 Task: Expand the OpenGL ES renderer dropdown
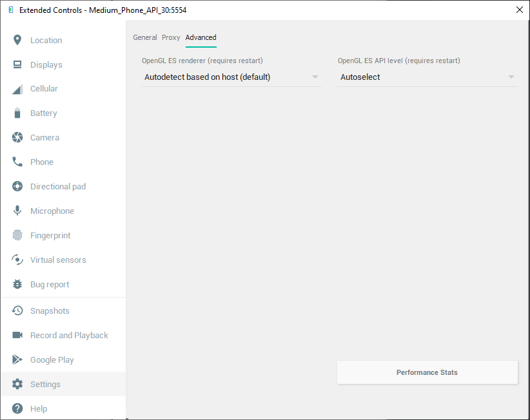(231, 77)
